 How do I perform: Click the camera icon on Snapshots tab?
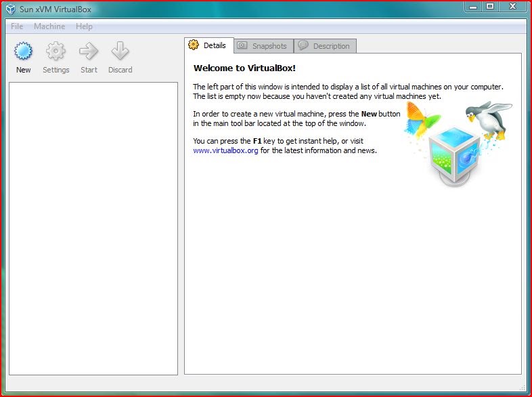pos(242,45)
